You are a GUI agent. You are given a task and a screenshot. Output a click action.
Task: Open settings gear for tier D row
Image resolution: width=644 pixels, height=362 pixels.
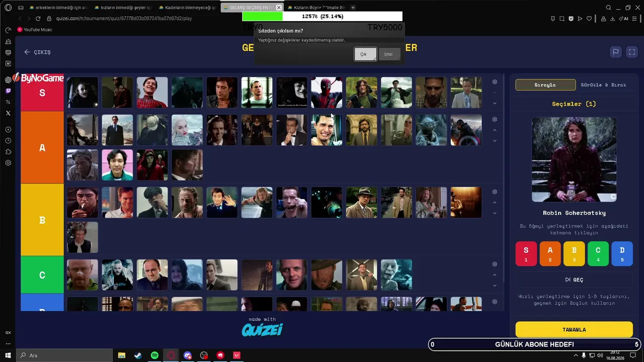495,302
